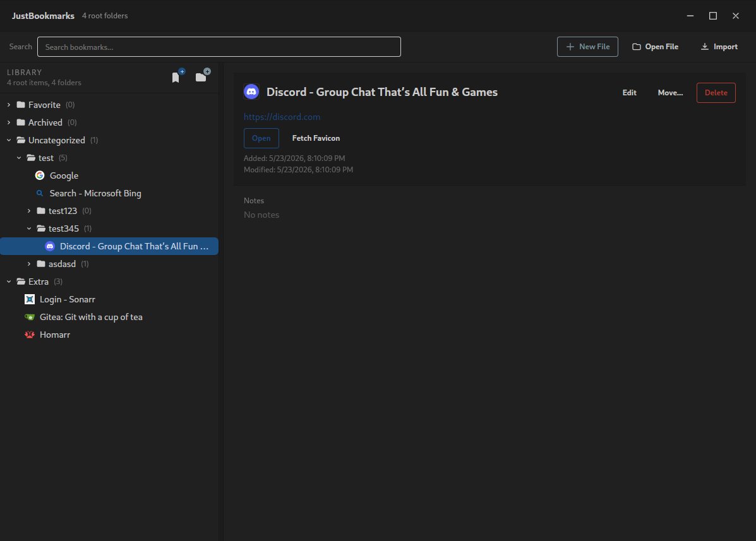Click the Bing search favicon in the tree
This screenshot has width=756, height=541.
click(x=40, y=193)
